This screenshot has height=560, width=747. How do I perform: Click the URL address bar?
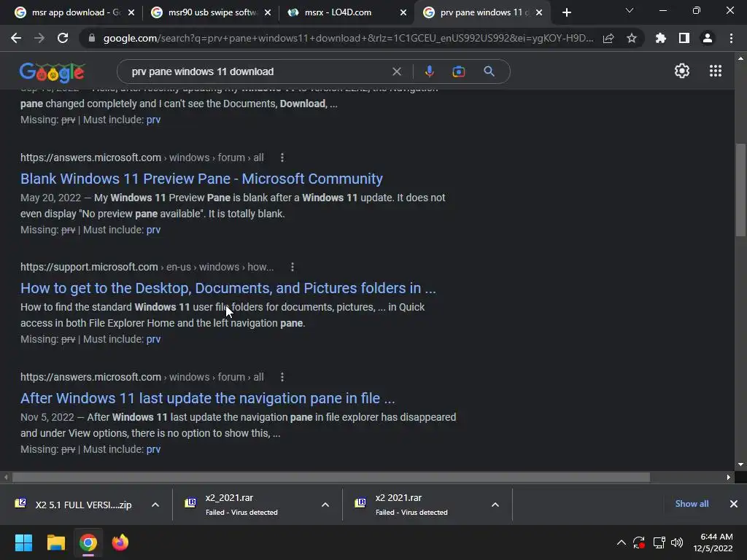348,38
